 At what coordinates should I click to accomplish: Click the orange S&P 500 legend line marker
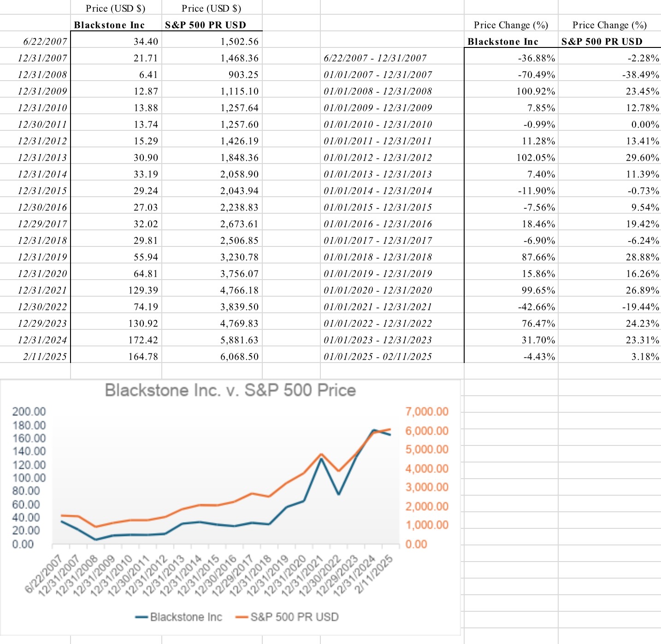point(242,617)
